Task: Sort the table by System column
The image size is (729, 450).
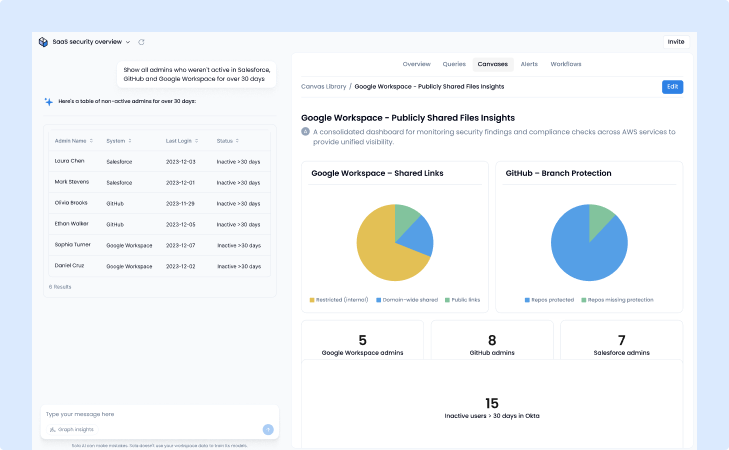Action: [x=129, y=141]
